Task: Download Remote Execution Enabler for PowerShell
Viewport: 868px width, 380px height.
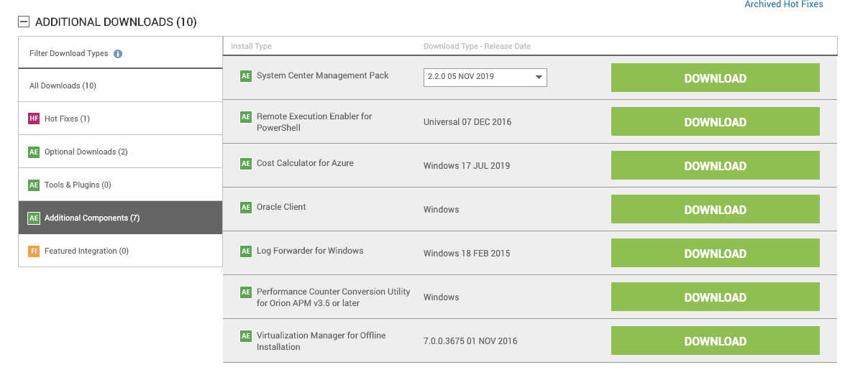Action: pos(715,122)
